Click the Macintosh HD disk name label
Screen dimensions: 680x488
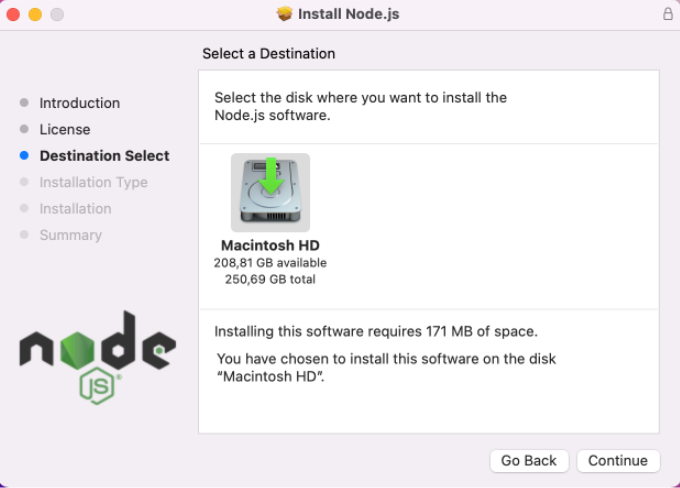click(x=270, y=245)
